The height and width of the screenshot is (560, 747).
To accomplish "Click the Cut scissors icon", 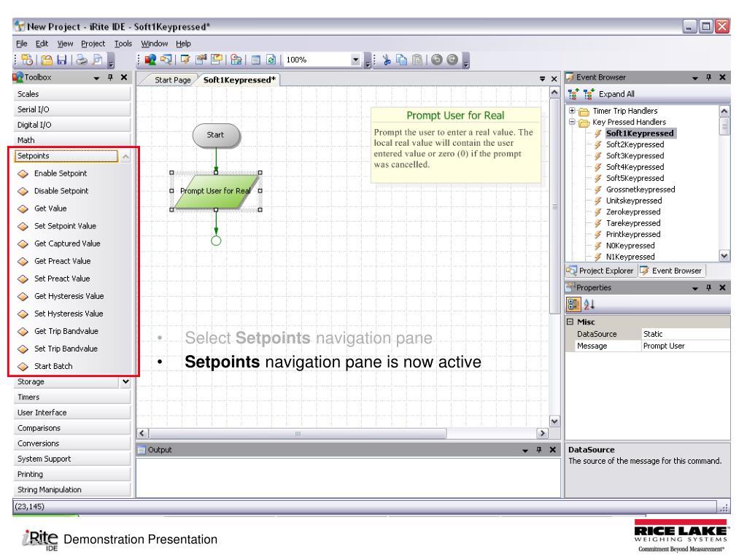I will pos(387,60).
